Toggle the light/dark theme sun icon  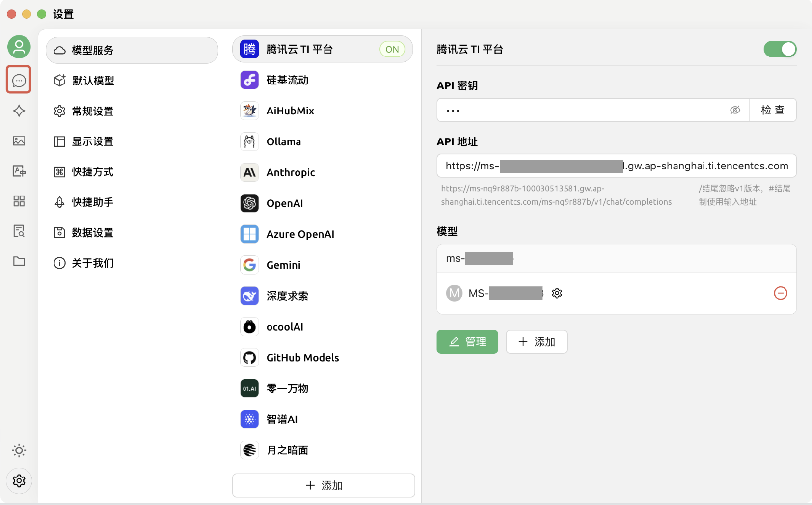click(19, 450)
